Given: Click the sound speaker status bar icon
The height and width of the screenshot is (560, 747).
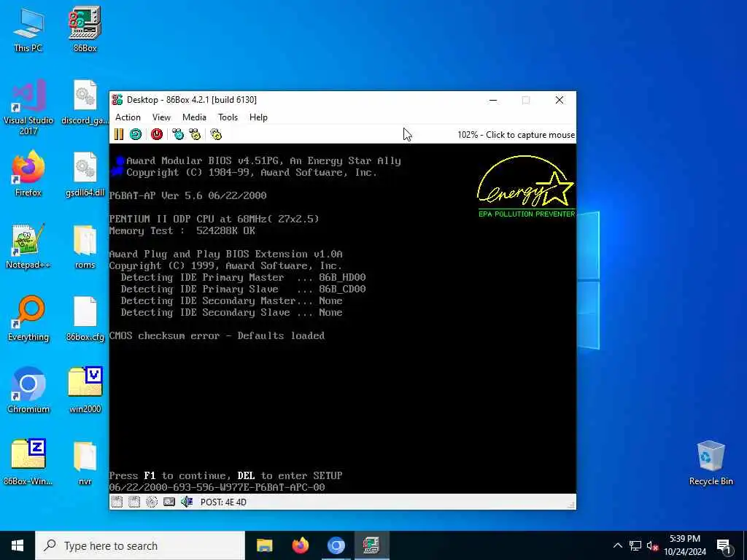Looking at the screenshot, I should [187, 502].
